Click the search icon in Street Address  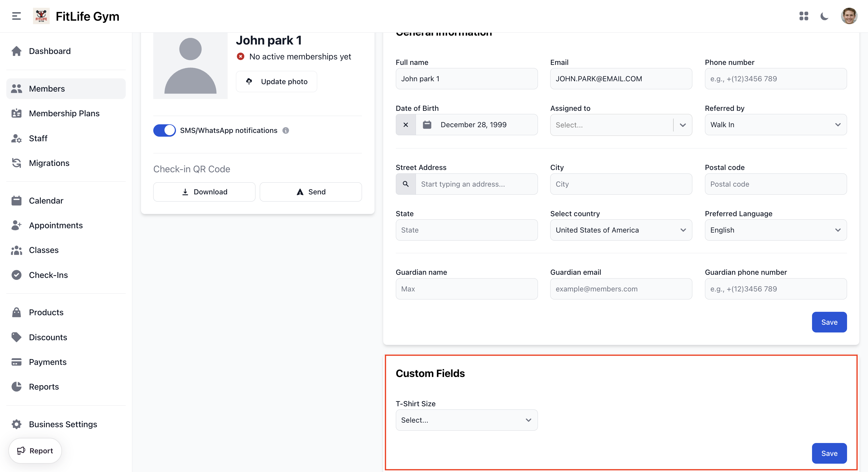(x=405, y=184)
